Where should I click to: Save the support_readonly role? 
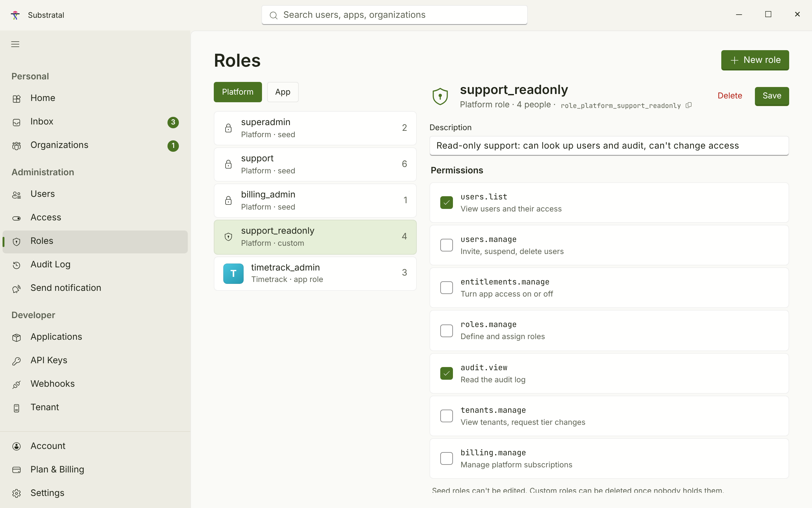(772, 96)
